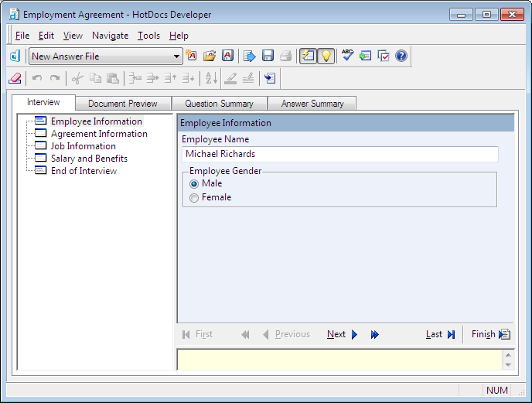The height and width of the screenshot is (403, 532).
Task: Click the Employee Name input field
Action: (x=340, y=154)
